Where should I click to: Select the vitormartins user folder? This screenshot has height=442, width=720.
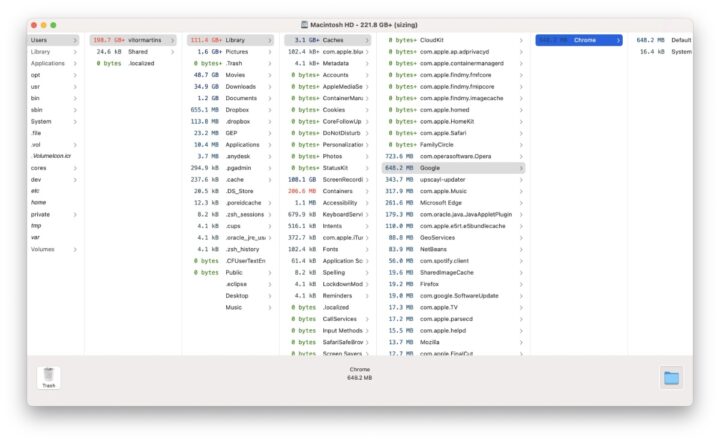pos(133,40)
